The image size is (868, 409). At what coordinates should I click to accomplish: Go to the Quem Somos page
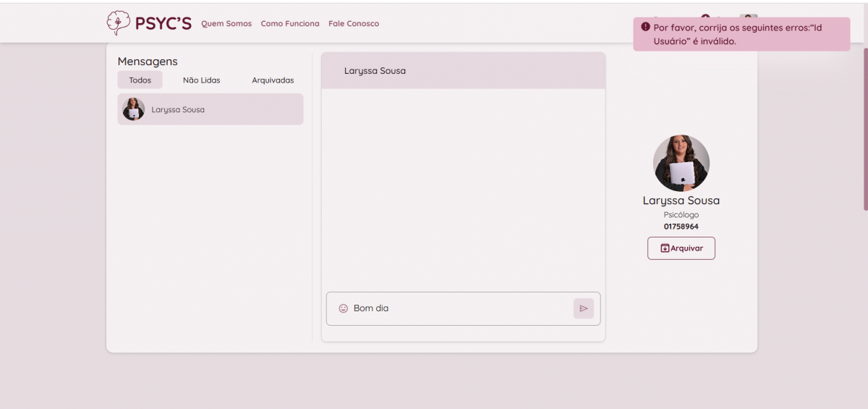226,24
